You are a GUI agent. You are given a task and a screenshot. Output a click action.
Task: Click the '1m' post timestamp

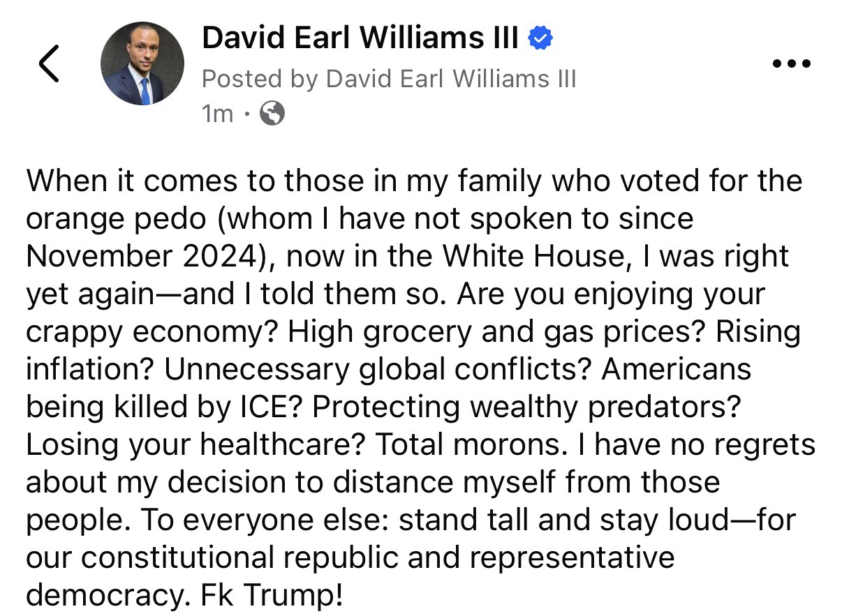pyautogui.click(x=217, y=113)
